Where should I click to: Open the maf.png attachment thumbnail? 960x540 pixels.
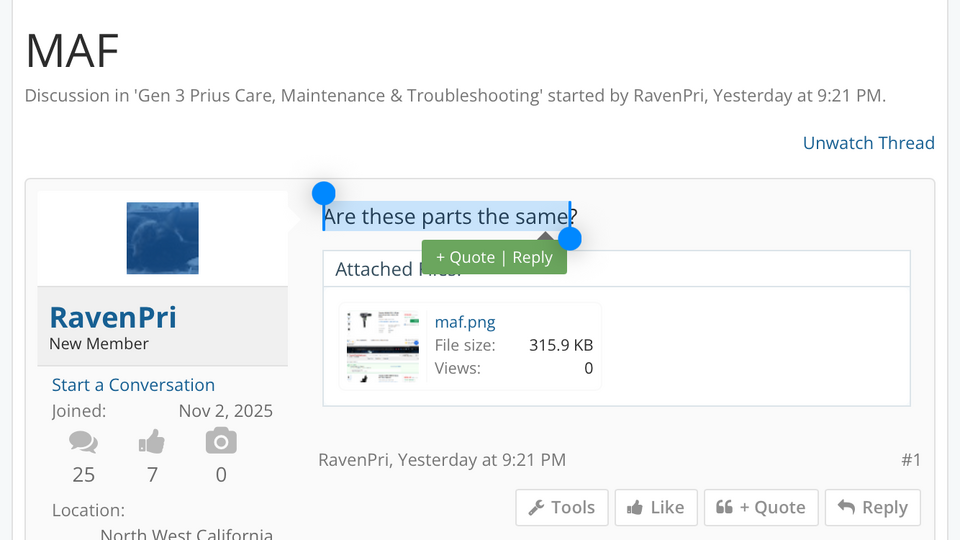tap(383, 346)
